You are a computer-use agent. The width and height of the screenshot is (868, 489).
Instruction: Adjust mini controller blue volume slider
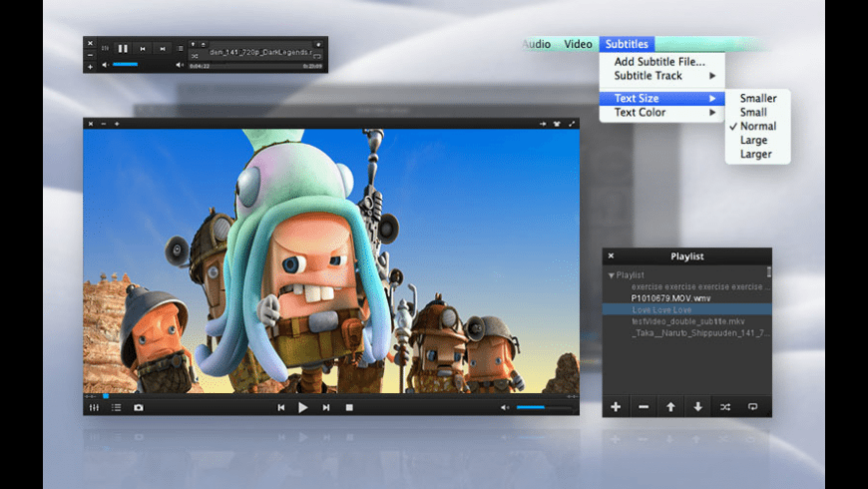coord(126,64)
